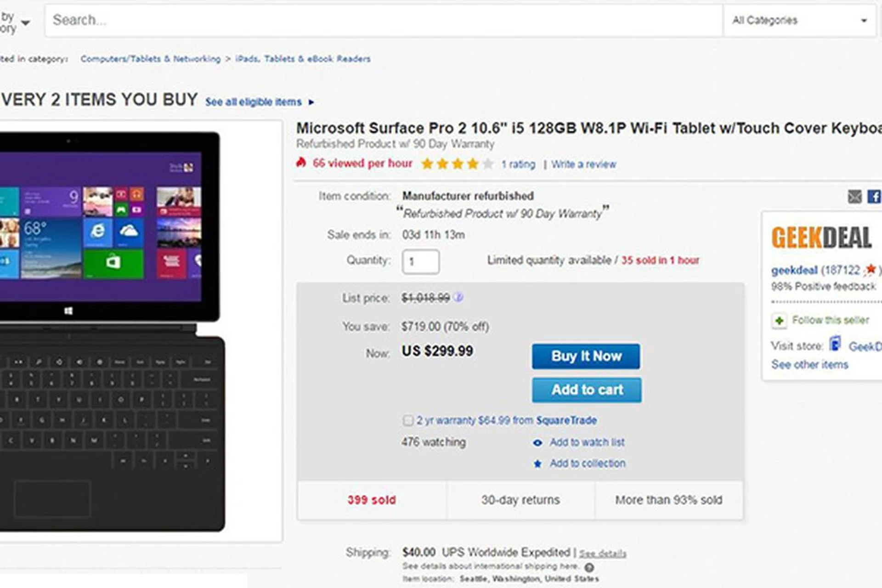
Task: Click the list price info question icon
Action: click(458, 298)
